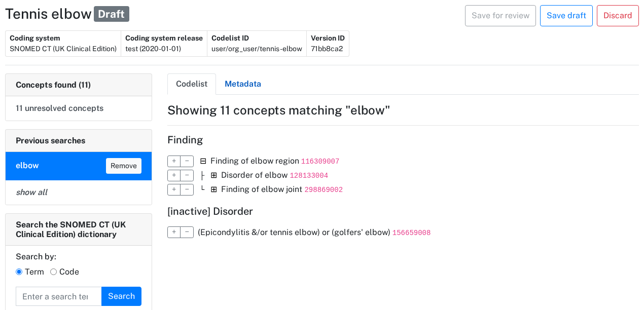Remove the previous search elbow
The width and height of the screenshot is (644, 310).
coord(123,166)
